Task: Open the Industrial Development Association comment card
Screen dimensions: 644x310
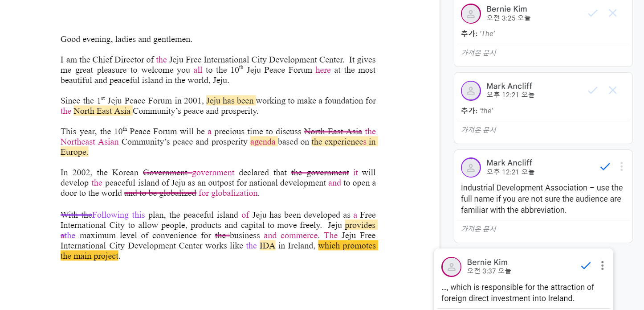Action: point(542,199)
